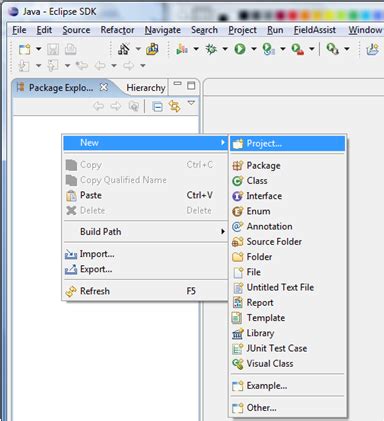This screenshot has height=421, width=384.
Task: Open the File menu
Action: tap(19, 30)
